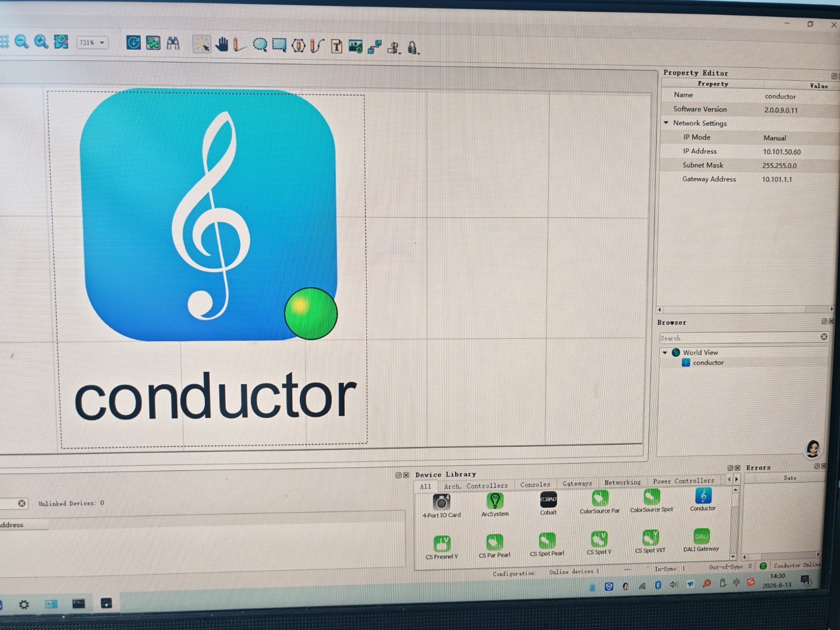Select the pencil line drawing tool
The width and height of the screenshot is (840, 630).
click(x=239, y=45)
